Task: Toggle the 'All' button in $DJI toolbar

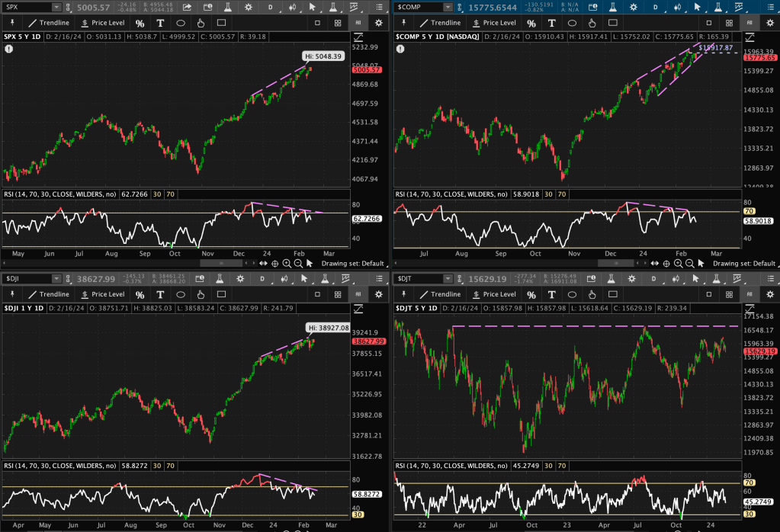Action: pyautogui.click(x=358, y=294)
